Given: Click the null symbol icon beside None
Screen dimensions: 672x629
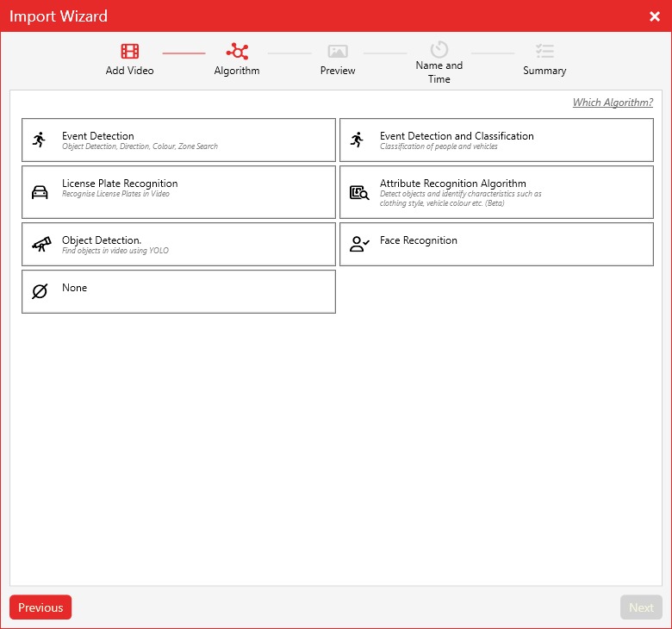Looking at the screenshot, I should 40,291.
